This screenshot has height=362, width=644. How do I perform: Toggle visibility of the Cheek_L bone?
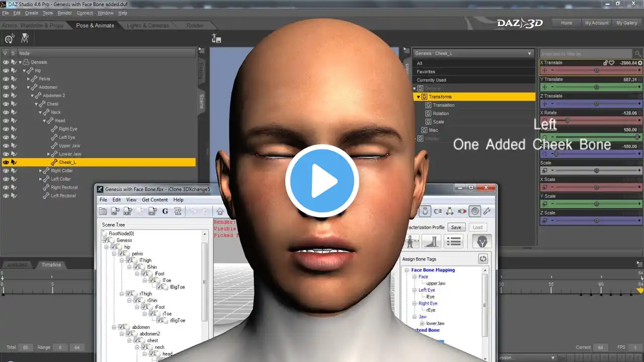point(6,162)
